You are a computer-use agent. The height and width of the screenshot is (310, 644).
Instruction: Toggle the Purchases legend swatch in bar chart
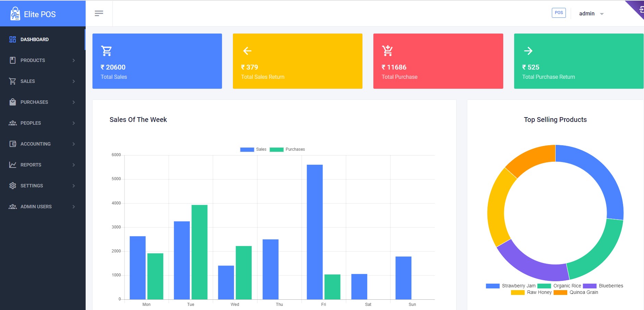click(276, 149)
